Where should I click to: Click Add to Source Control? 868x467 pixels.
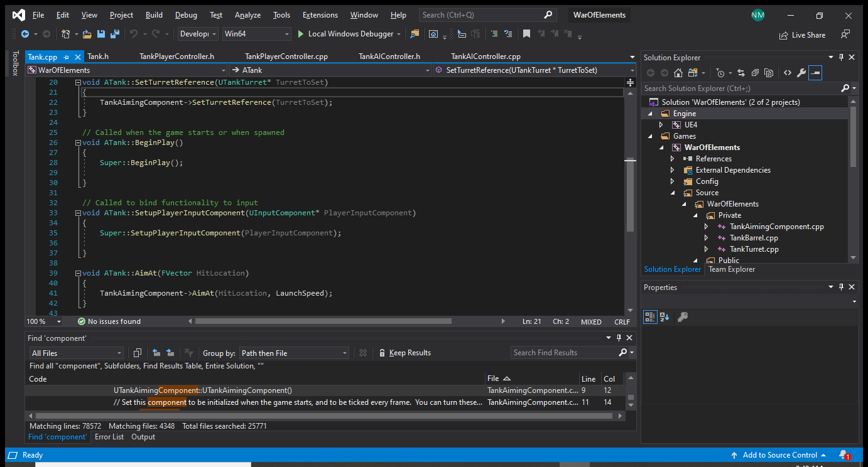click(x=779, y=454)
